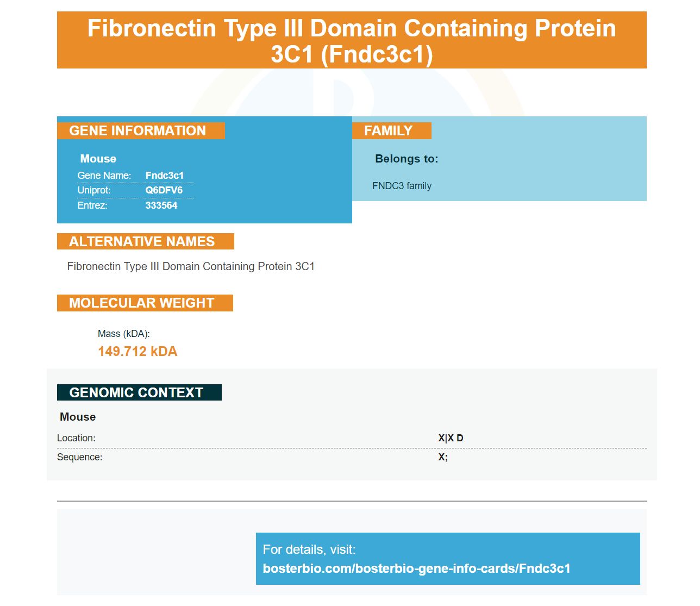Open the bosterbio.com gene info card link
The width and height of the screenshot is (700, 606).
coord(417,568)
